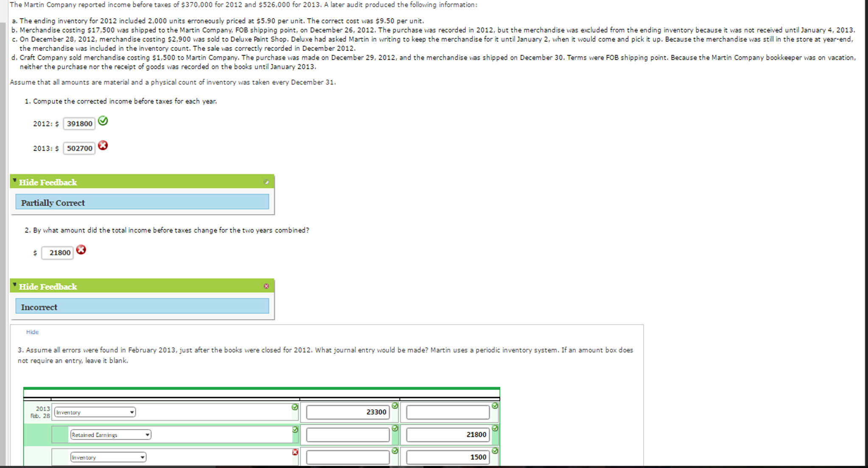Screen dimensions: 868x468
Task: Click the red X icon on 2013 answer
Action: pos(104,146)
